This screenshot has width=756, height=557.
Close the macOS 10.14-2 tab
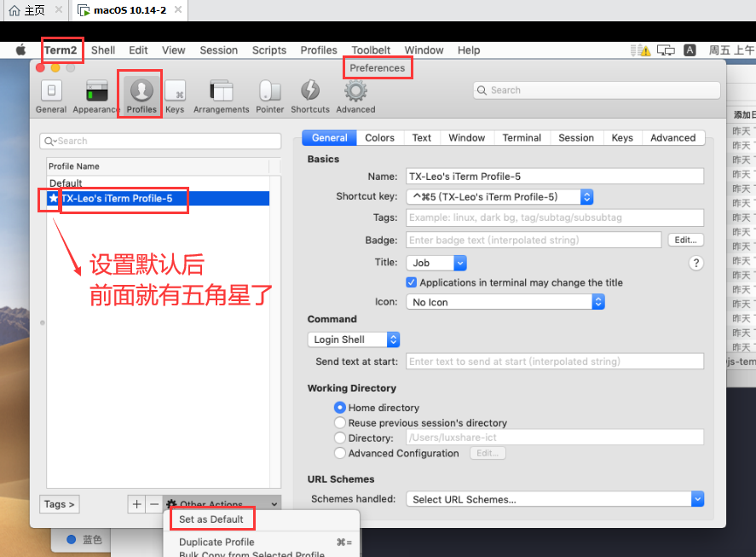[x=178, y=9]
